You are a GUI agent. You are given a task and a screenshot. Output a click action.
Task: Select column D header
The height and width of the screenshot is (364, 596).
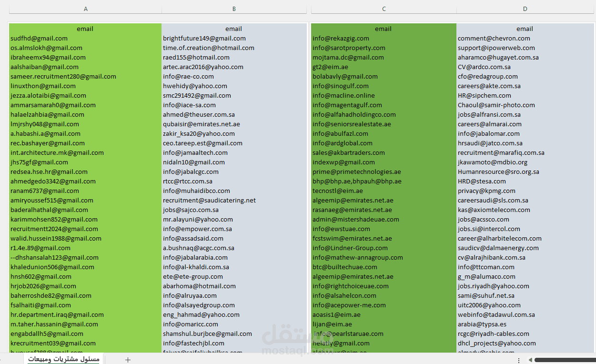coord(525,9)
